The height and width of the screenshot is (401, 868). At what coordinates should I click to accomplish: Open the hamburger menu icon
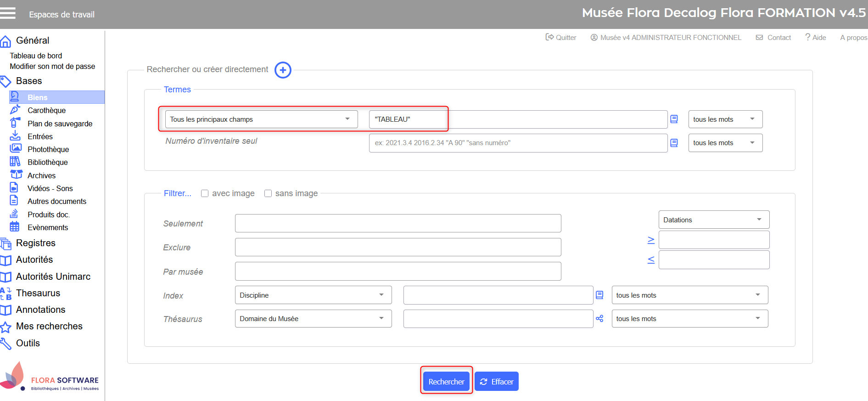point(8,13)
